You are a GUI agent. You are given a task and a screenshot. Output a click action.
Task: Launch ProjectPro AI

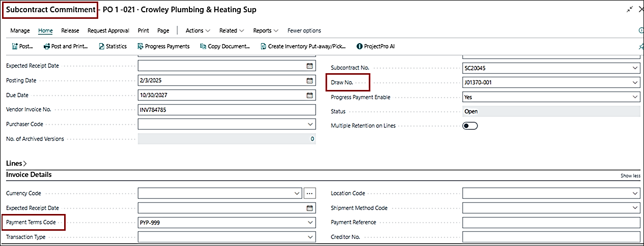click(x=359, y=46)
